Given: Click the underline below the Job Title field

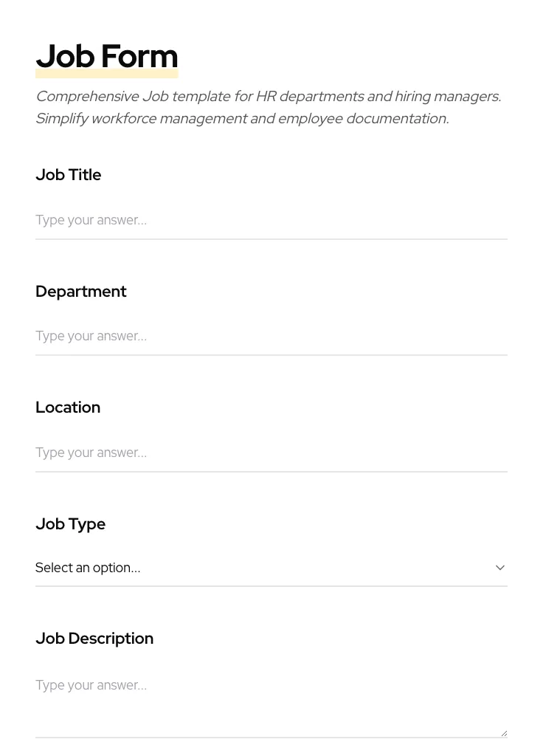Looking at the screenshot, I should click(x=271, y=238).
